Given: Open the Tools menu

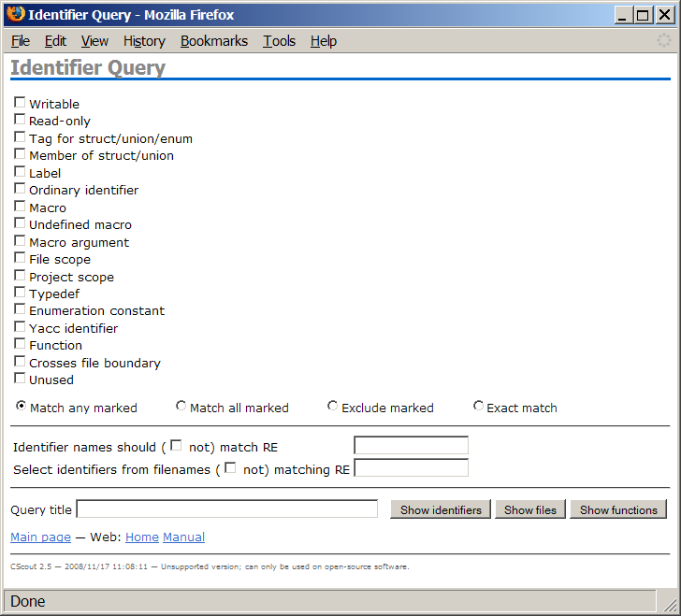Looking at the screenshot, I should tap(279, 41).
